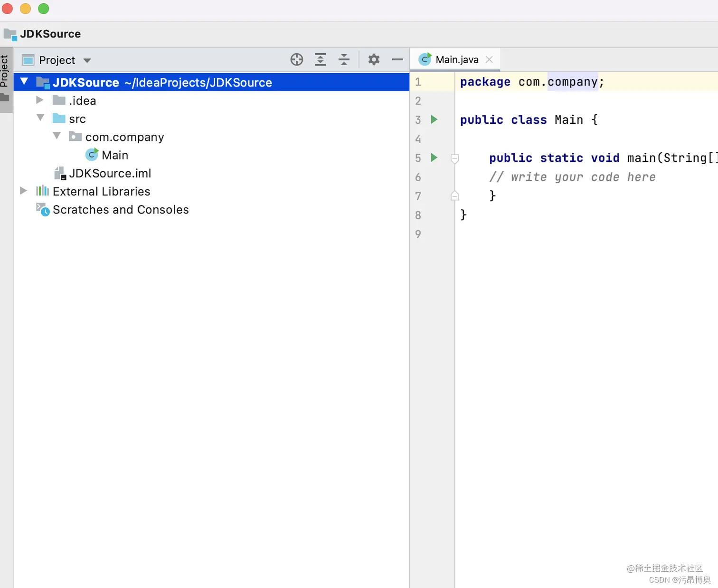Screen dimensions: 718x588
Task: Select the Main class in tree
Action: coord(115,155)
